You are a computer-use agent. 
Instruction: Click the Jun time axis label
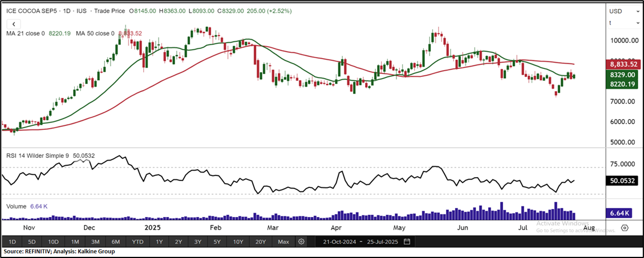click(463, 227)
